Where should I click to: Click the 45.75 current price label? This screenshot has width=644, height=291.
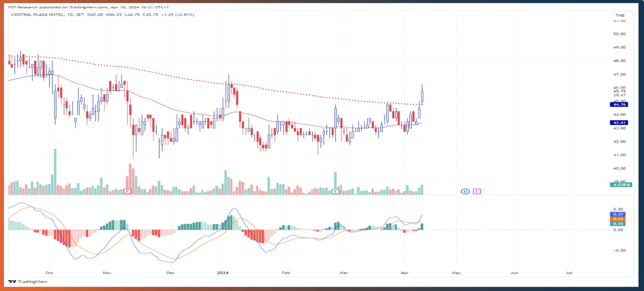619,91
